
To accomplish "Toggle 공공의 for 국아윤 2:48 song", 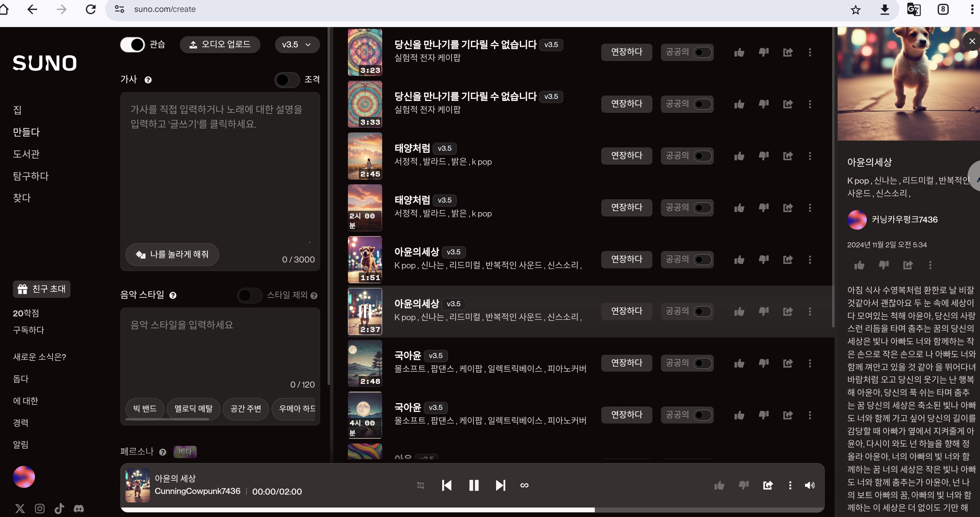I will (702, 364).
